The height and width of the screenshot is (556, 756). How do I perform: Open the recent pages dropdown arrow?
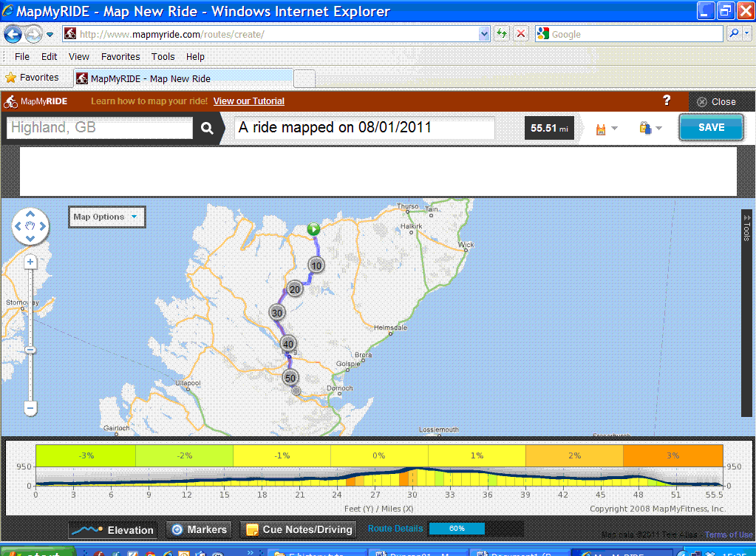point(50,35)
